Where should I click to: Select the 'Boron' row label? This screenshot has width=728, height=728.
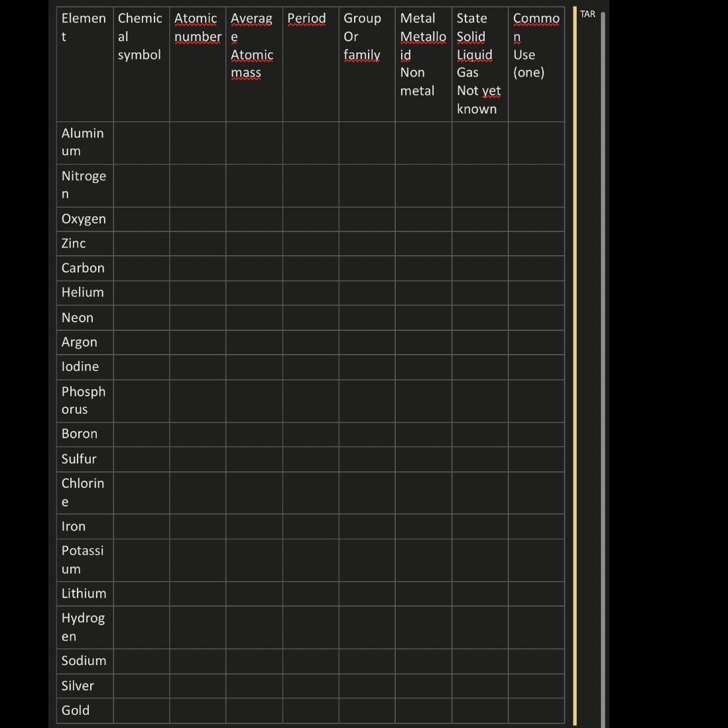point(85,434)
